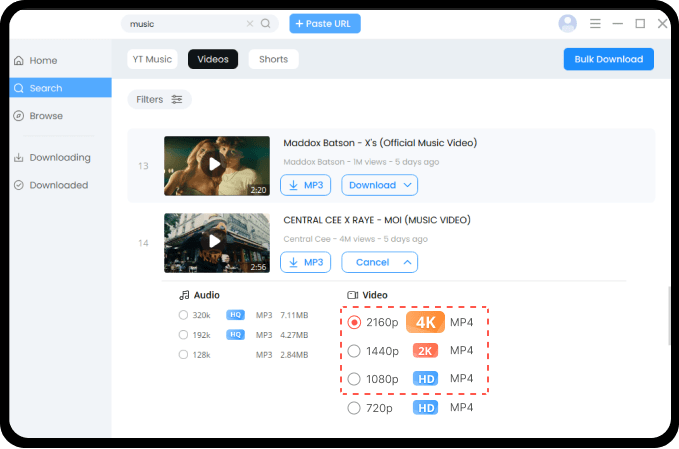Open the Downloaded list in sidebar
Screen dimensions: 679x449
coord(58,185)
